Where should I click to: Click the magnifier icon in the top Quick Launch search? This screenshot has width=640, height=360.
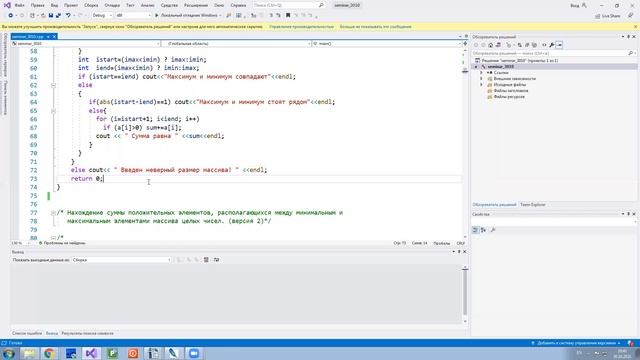[x=321, y=5]
